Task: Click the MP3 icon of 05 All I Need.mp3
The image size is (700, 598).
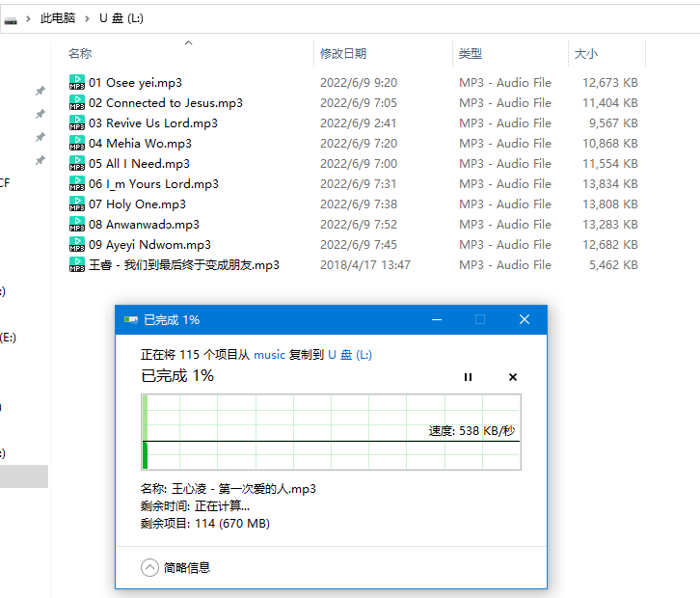Action: pos(77,163)
